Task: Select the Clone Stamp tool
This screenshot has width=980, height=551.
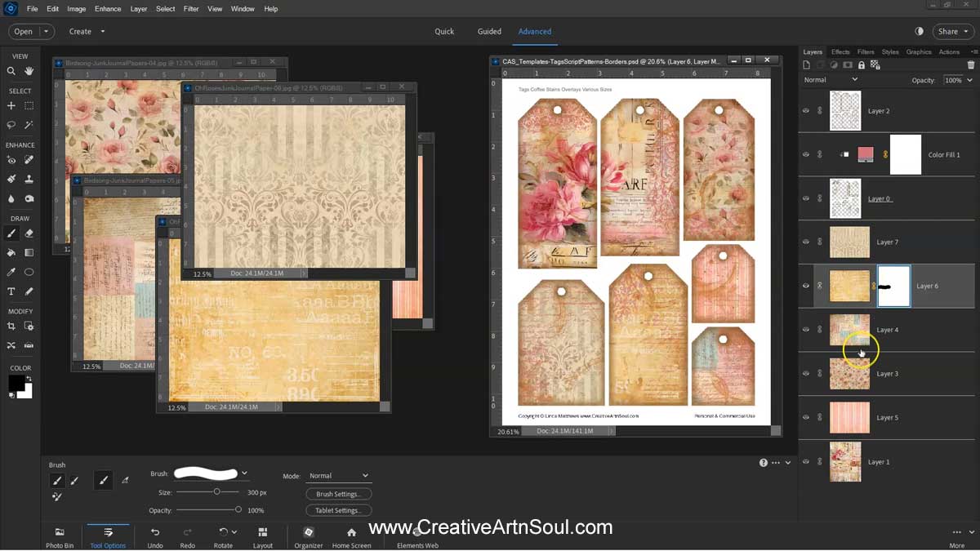Action: [x=29, y=179]
